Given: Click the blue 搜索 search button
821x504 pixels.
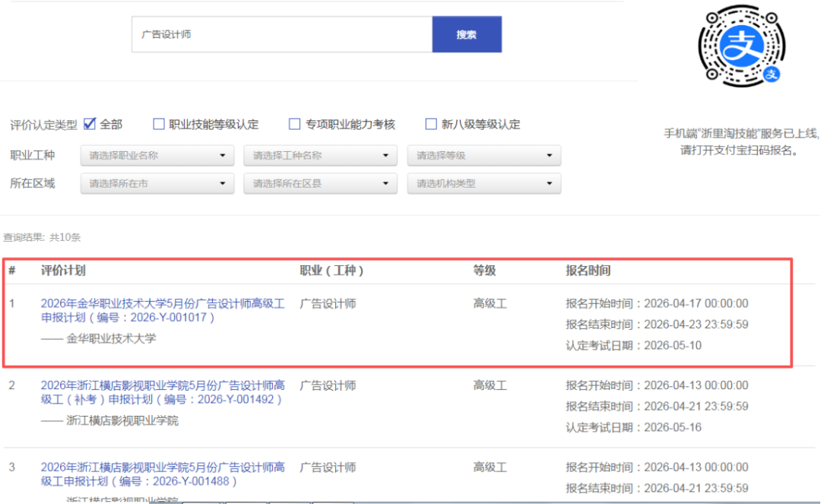Looking at the screenshot, I should pos(467,34).
